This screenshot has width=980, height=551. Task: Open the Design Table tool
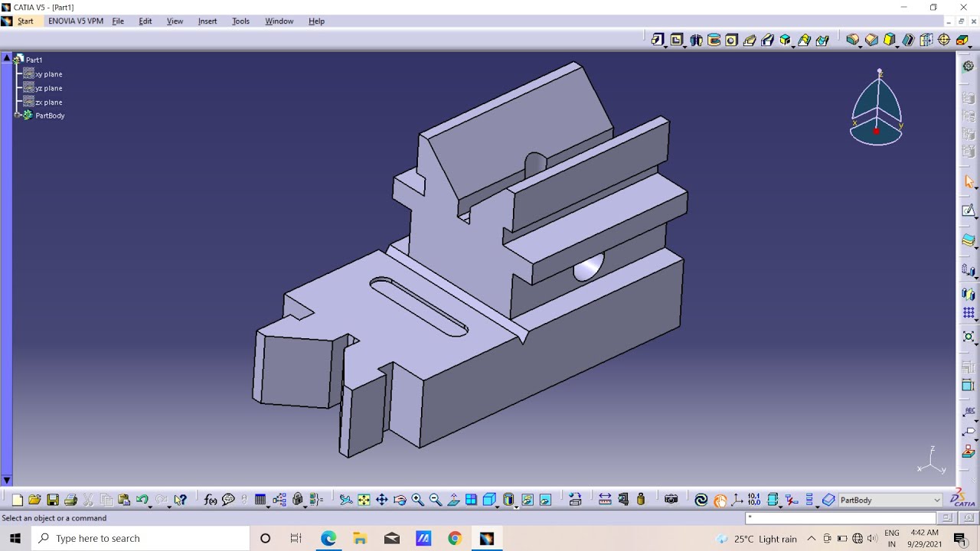(x=260, y=500)
